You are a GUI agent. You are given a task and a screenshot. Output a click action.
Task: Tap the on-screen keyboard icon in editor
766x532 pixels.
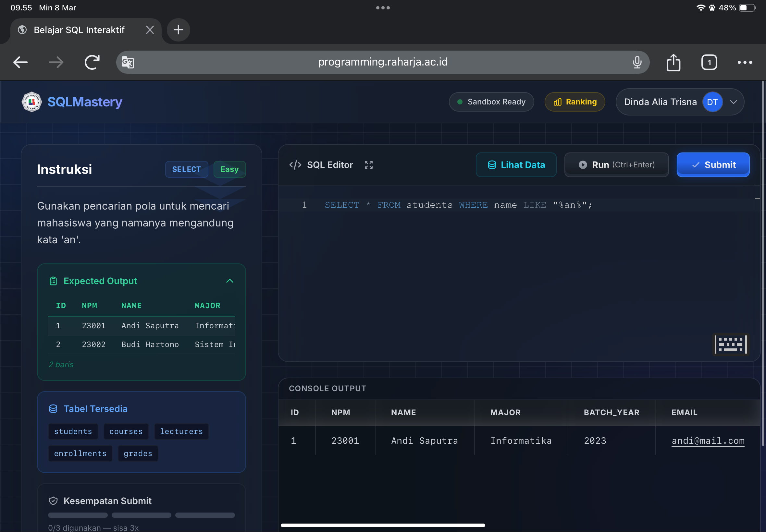730,344
